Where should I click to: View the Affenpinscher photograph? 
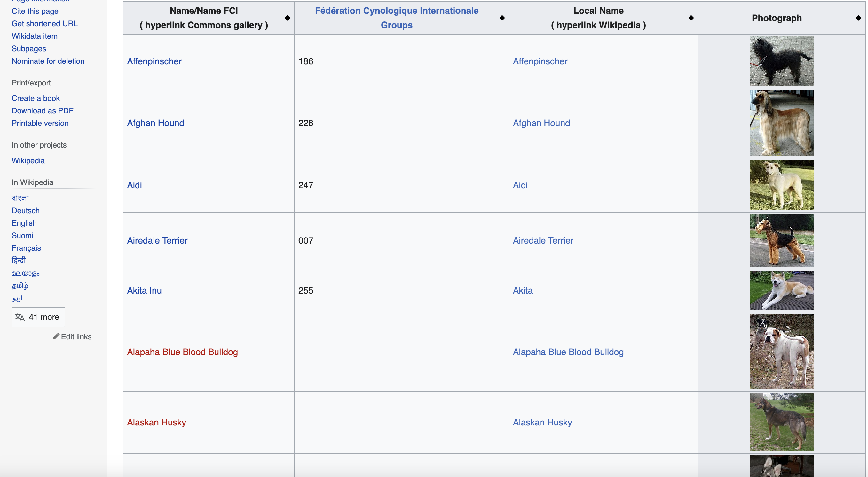pos(782,61)
